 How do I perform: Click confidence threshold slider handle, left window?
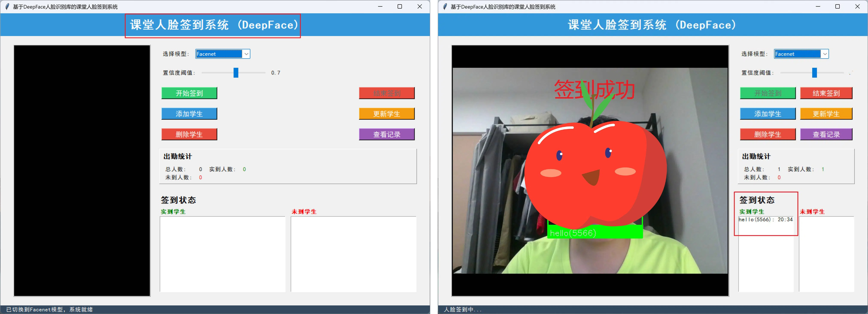tap(236, 73)
